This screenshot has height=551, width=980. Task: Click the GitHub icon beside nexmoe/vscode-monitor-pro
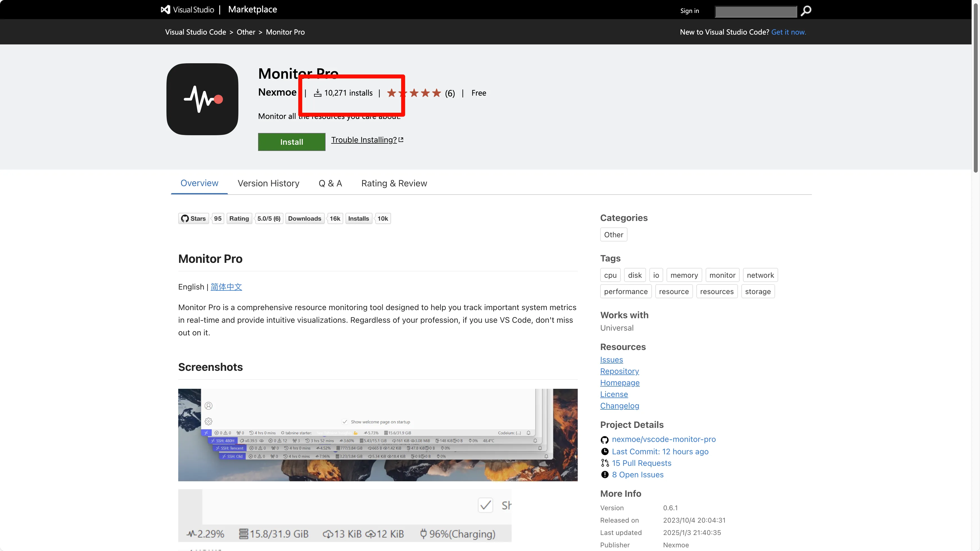pyautogui.click(x=604, y=439)
